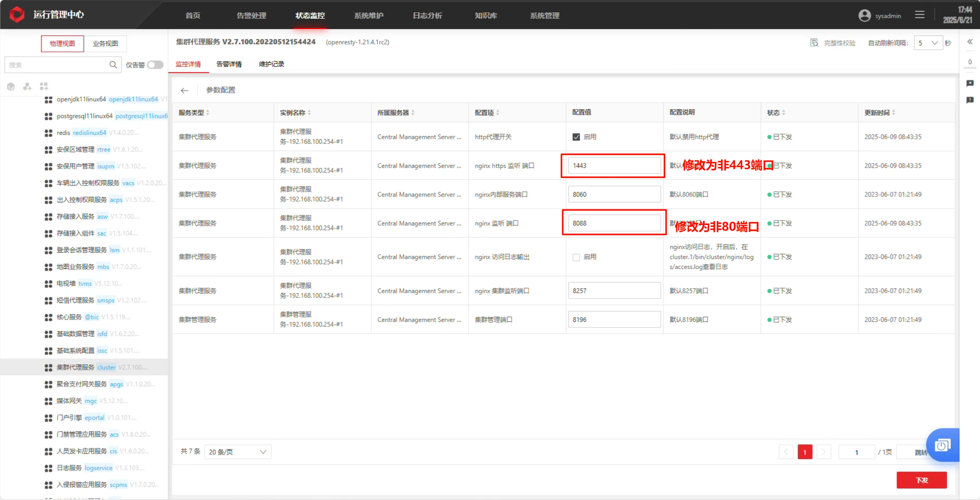Click icon beside 媒体网关 tree item
Viewport: 980px width, 500px height.
click(x=48, y=401)
